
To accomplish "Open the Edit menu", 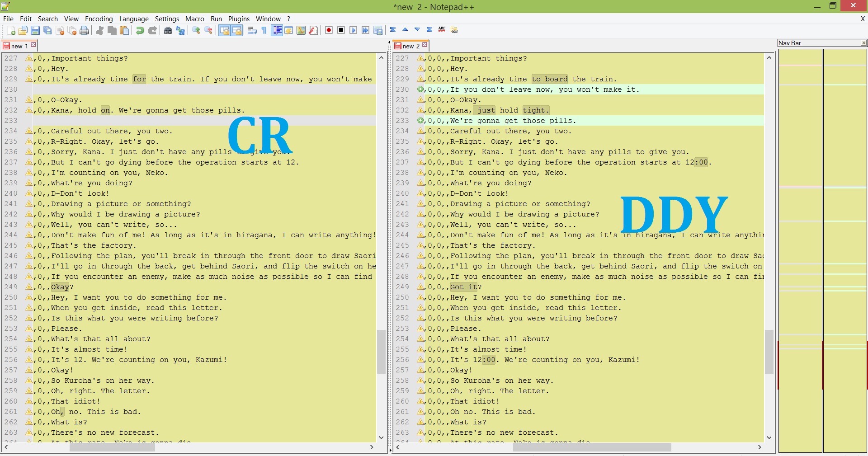I will (x=26, y=19).
